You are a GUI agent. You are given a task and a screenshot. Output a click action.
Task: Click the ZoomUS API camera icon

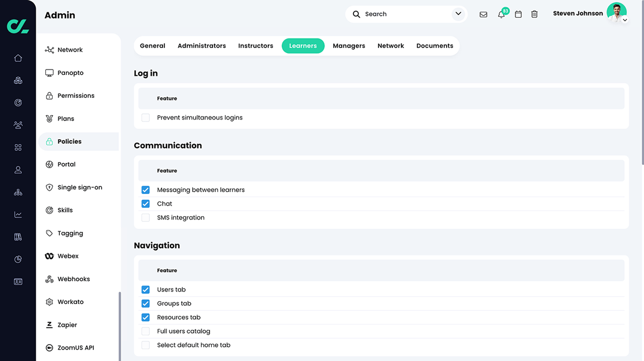[x=49, y=348]
